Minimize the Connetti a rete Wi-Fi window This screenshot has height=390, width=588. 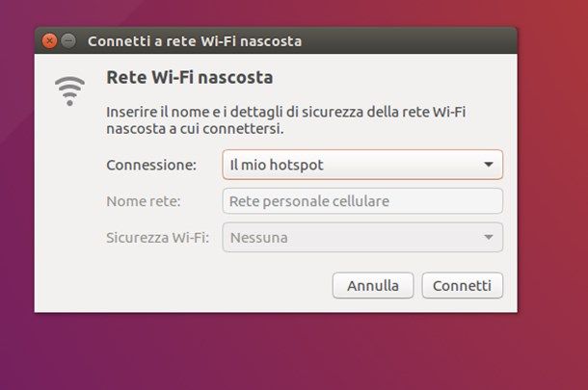click(x=68, y=40)
